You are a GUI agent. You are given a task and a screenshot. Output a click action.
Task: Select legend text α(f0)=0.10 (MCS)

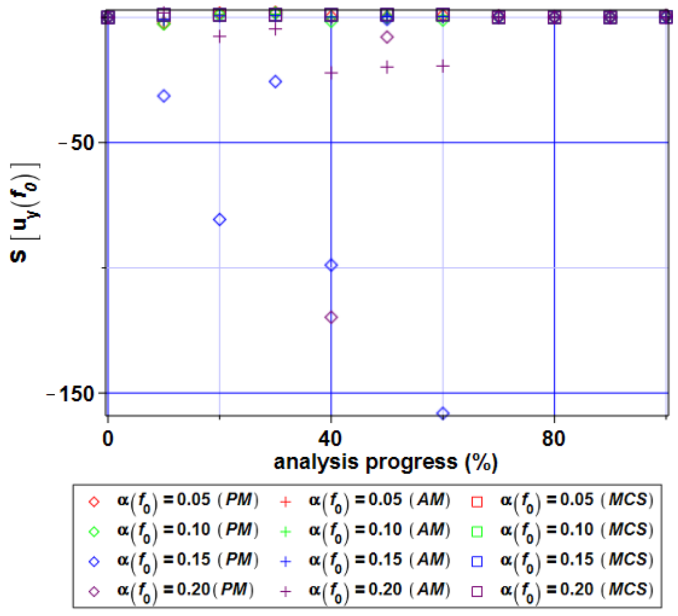(577, 532)
